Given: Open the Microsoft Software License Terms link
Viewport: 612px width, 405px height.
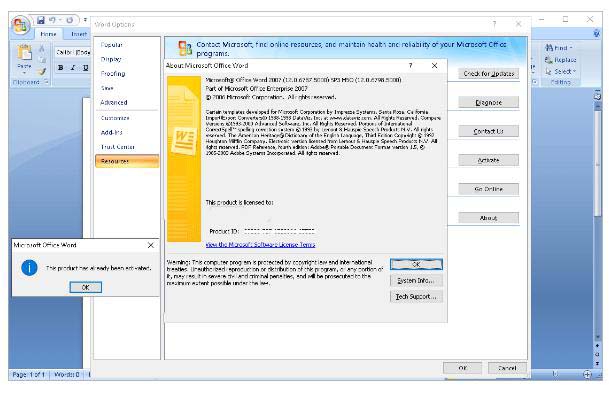Looking at the screenshot, I should 260,245.
